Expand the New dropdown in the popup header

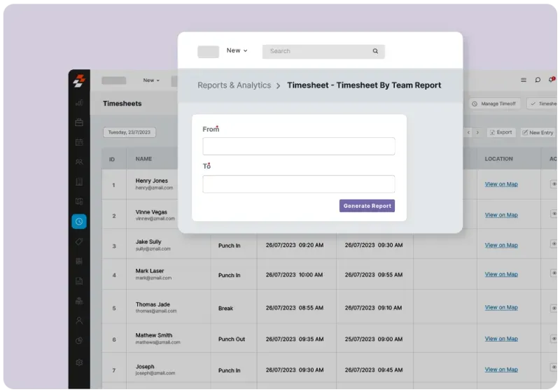point(237,50)
